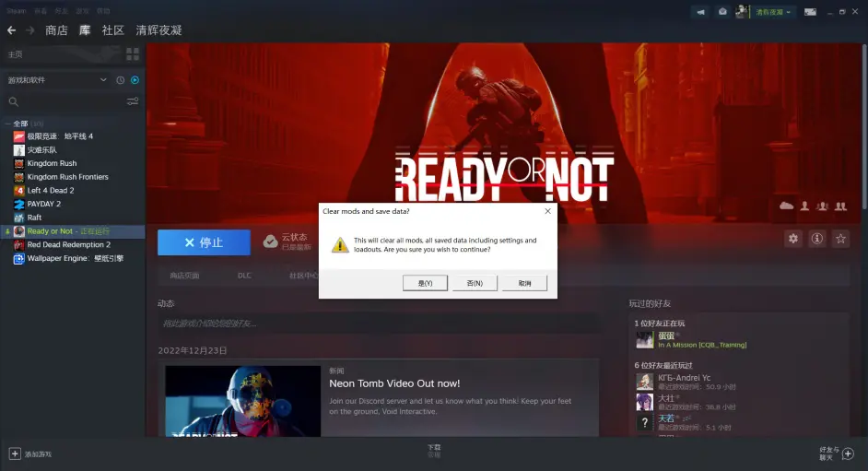Open the DLC tab

[x=244, y=276]
